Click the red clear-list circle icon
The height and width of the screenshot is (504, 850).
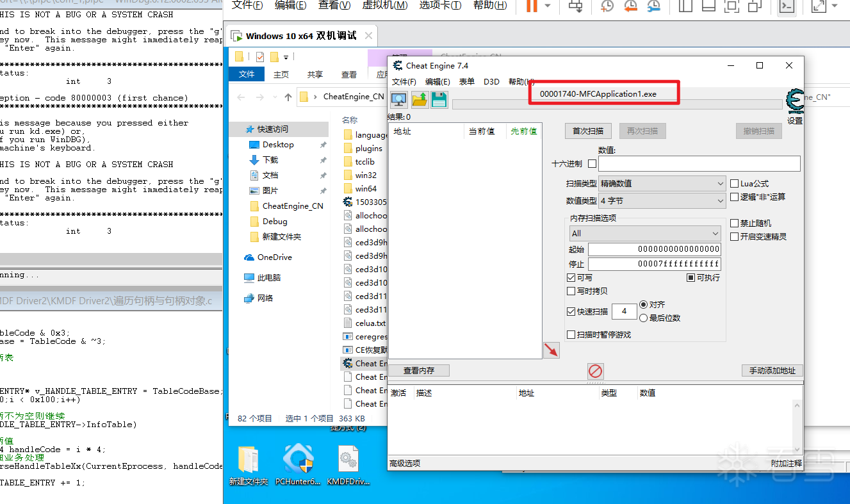[x=596, y=371]
